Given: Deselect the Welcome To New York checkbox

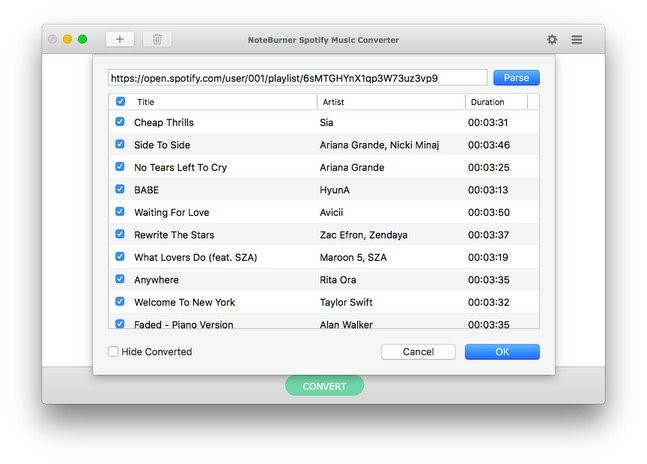Looking at the screenshot, I should (121, 302).
